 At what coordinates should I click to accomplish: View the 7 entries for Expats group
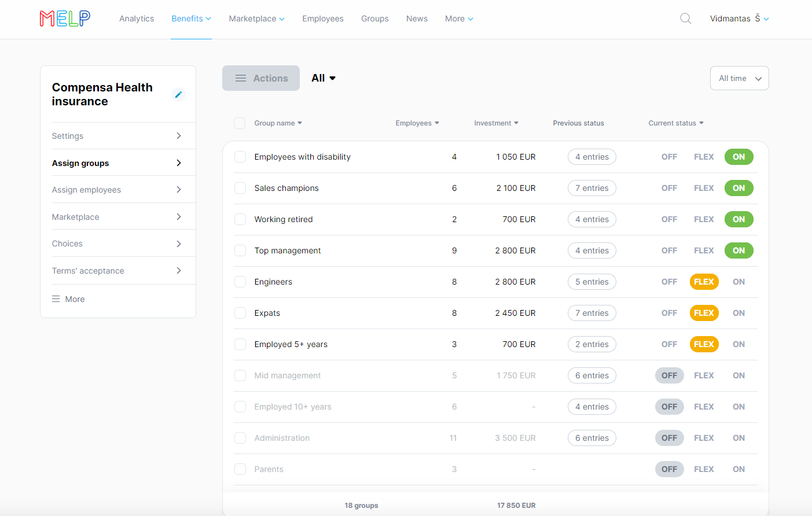pos(591,313)
